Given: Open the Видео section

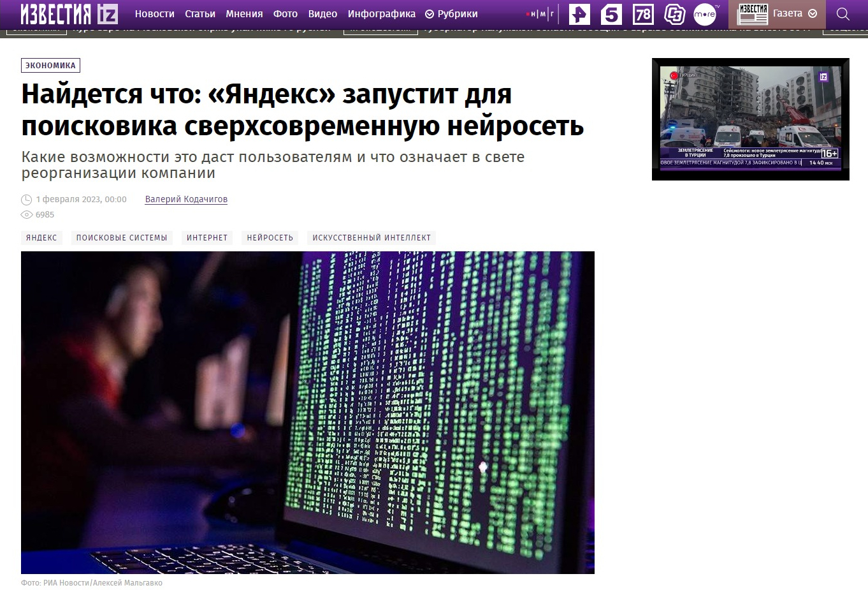Looking at the screenshot, I should [322, 14].
